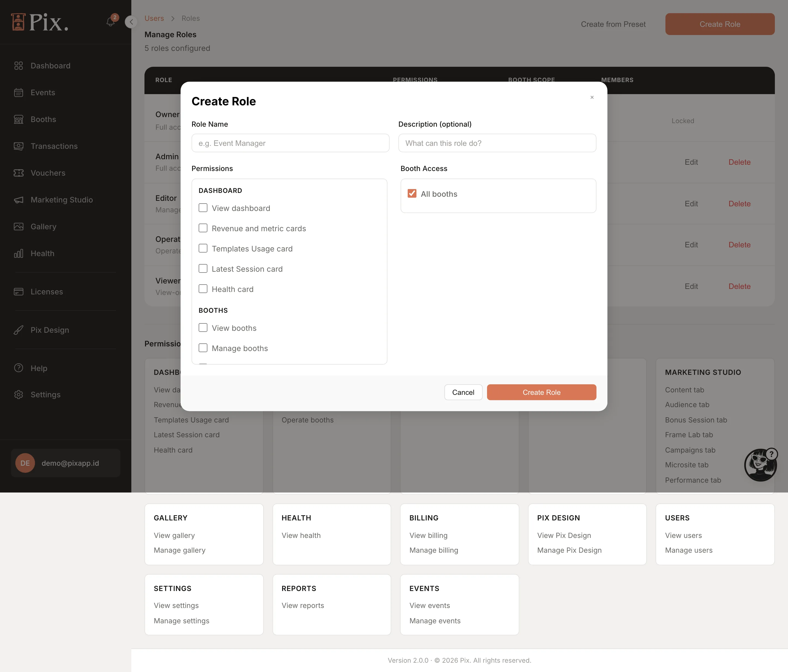Focus the Description input field
788x672 pixels.
(497, 143)
